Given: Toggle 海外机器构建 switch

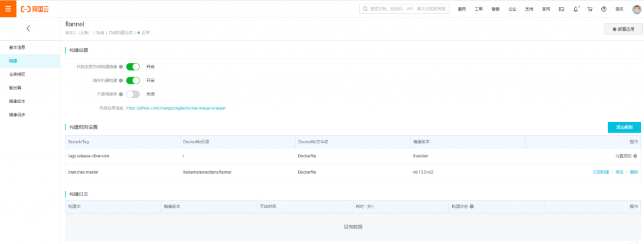Looking at the screenshot, I should click(x=133, y=80).
